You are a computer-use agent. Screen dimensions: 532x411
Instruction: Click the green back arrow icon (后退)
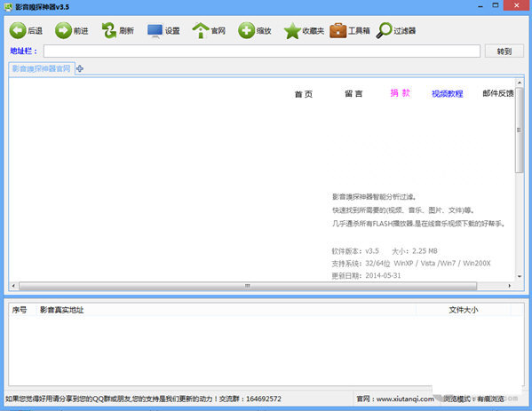pyautogui.click(x=18, y=30)
